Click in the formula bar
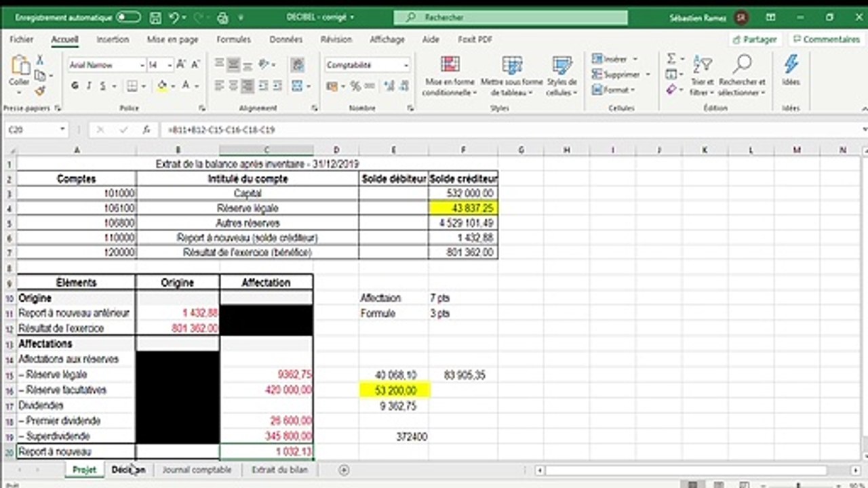 (512, 129)
